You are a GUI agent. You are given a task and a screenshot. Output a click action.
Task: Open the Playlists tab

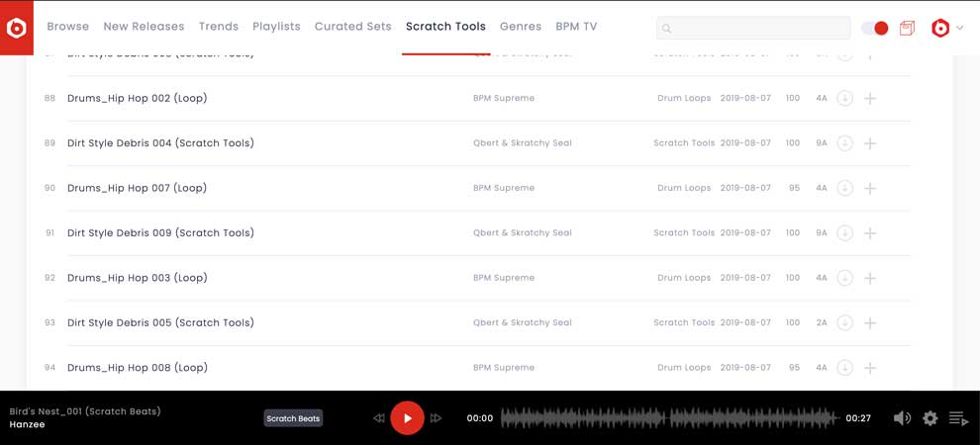point(276,27)
